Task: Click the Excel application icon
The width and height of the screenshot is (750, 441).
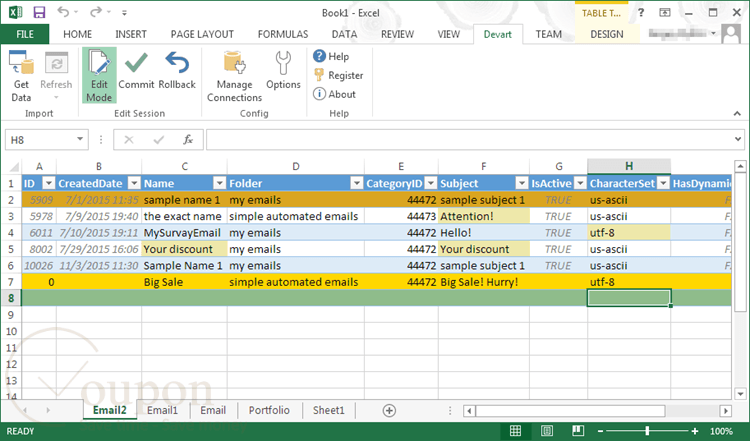Action: tap(15, 12)
